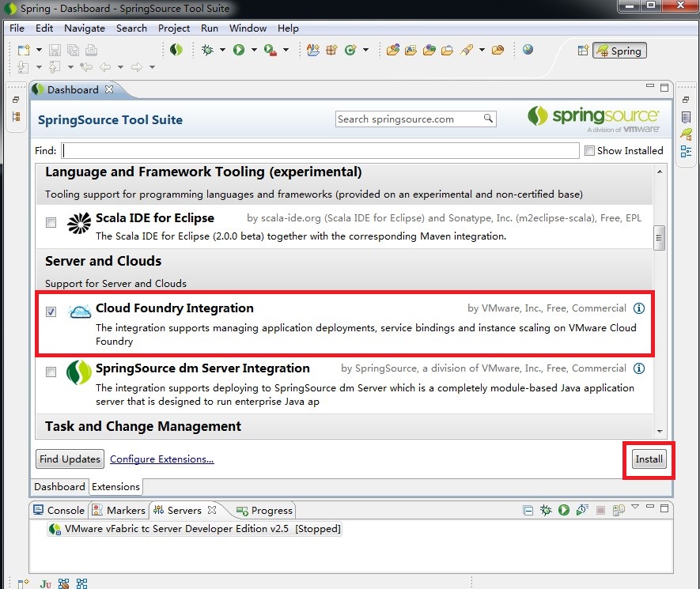The image size is (700, 589).
Task: Open the Edit menu
Action: tap(44, 28)
